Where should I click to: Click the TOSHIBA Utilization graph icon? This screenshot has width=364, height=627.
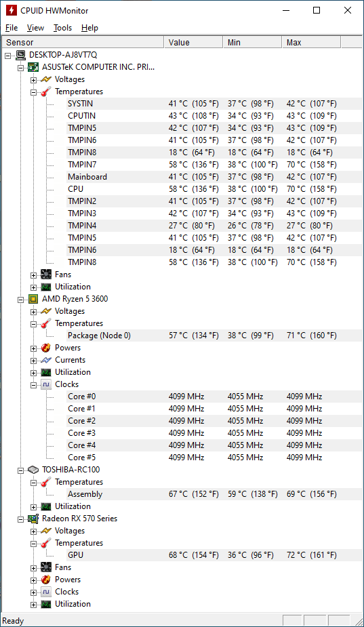coord(46,506)
